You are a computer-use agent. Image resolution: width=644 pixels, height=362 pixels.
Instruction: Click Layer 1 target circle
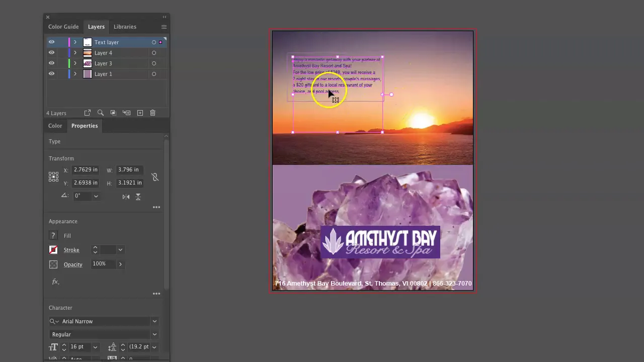click(154, 74)
